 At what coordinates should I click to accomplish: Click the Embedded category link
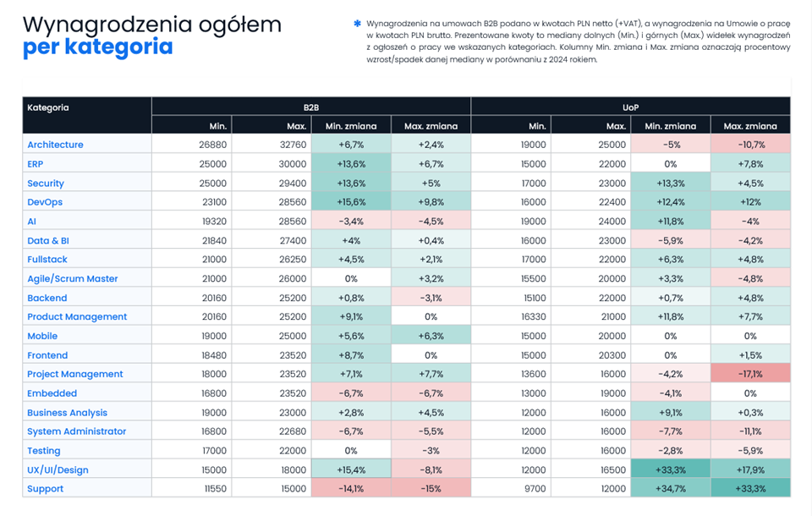52,393
